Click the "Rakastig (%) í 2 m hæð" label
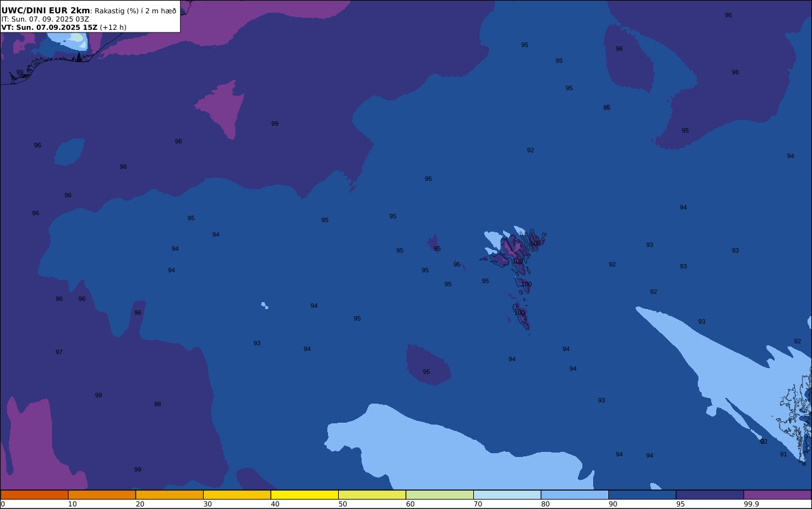The height and width of the screenshot is (509, 812). click(136, 11)
